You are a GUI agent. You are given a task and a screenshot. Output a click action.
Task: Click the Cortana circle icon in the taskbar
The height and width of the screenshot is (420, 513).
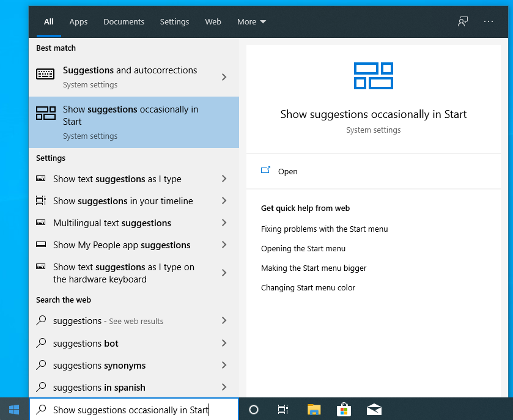coord(253,409)
